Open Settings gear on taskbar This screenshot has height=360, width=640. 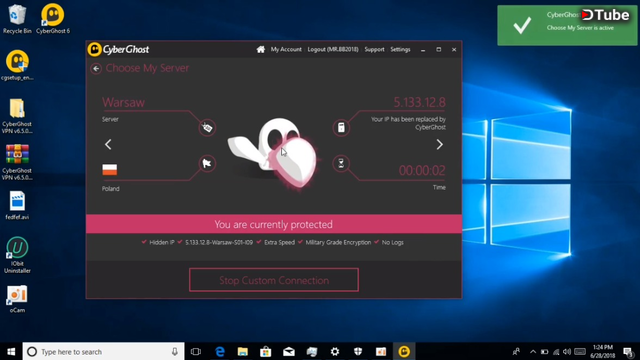click(x=335, y=351)
